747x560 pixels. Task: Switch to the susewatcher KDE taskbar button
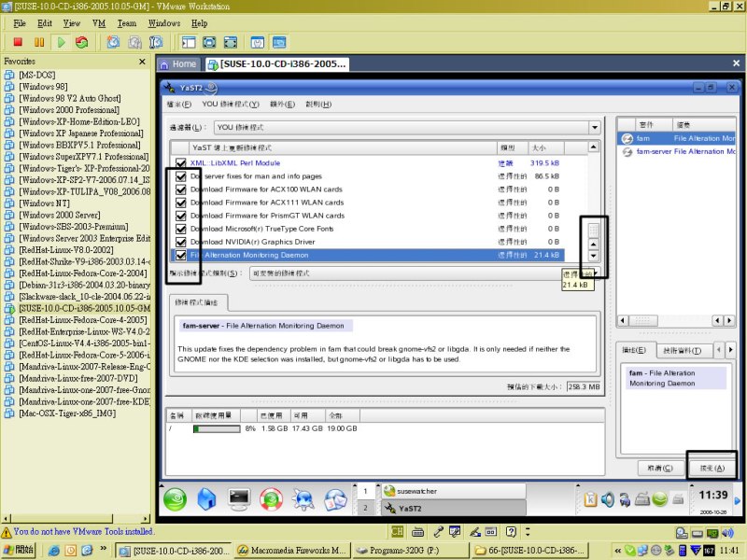[x=454, y=491]
